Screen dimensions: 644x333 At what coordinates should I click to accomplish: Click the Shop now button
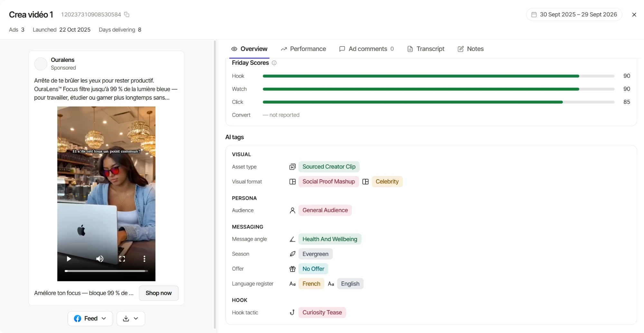[159, 293]
